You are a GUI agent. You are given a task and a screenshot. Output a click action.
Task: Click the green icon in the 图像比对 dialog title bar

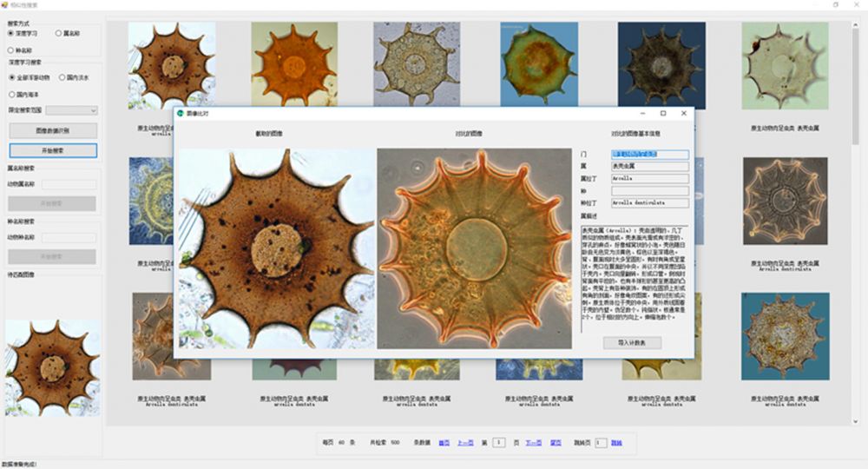tap(180, 113)
